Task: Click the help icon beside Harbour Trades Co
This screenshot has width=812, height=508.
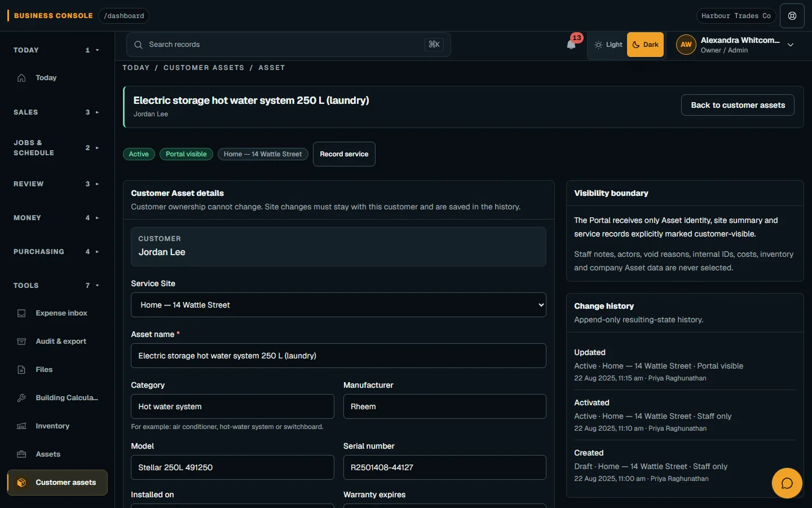Action: click(792, 16)
